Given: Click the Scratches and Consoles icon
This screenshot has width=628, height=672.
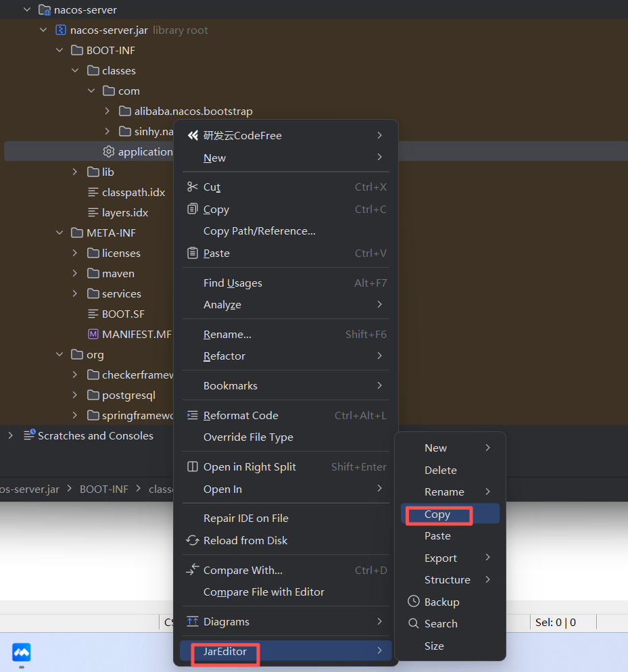Looking at the screenshot, I should pos(29,435).
